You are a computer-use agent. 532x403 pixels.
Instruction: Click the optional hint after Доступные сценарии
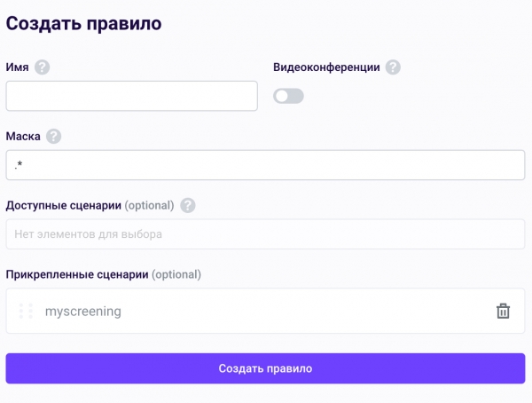click(x=148, y=205)
